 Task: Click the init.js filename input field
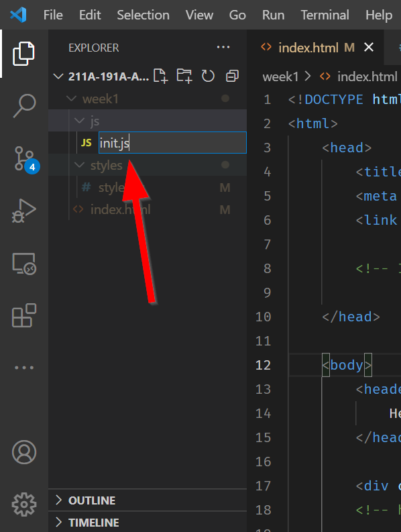(x=172, y=143)
